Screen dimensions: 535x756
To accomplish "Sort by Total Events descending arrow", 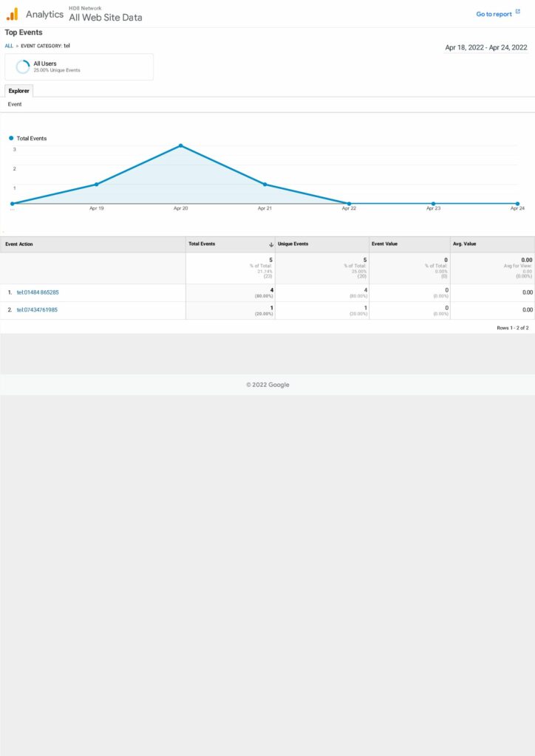I will pyautogui.click(x=271, y=244).
